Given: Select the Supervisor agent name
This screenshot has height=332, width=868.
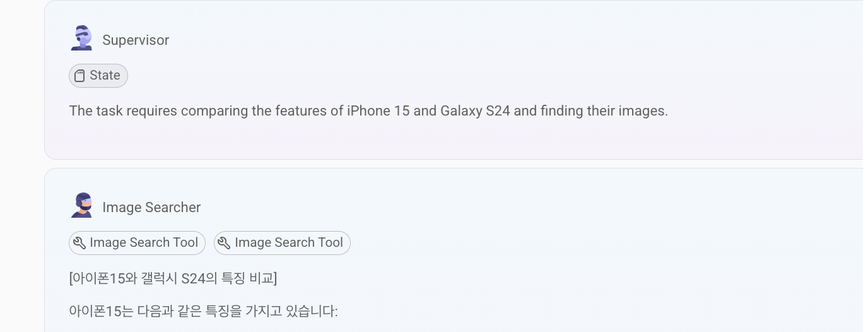Looking at the screenshot, I should (136, 40).
